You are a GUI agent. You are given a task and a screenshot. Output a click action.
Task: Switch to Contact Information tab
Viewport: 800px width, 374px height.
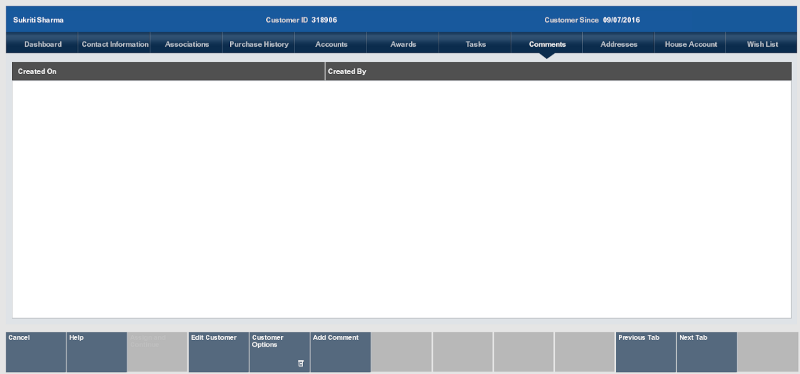tap(115, 44)
